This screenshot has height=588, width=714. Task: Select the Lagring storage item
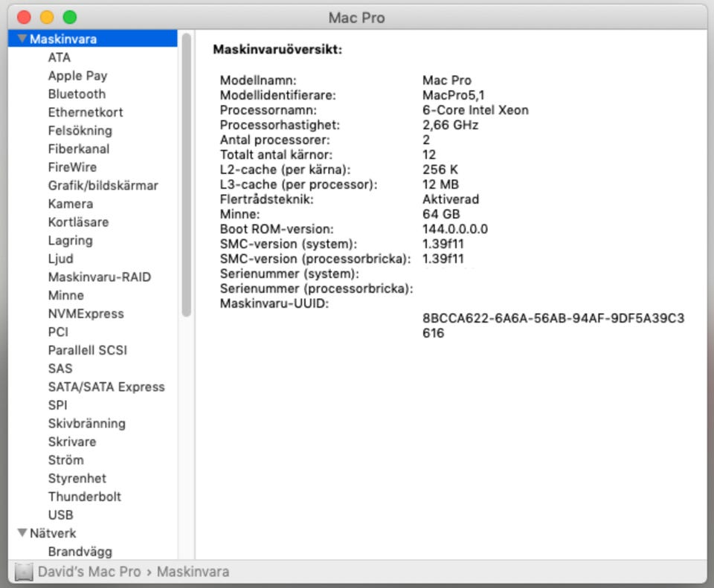[x=70, y=240]
